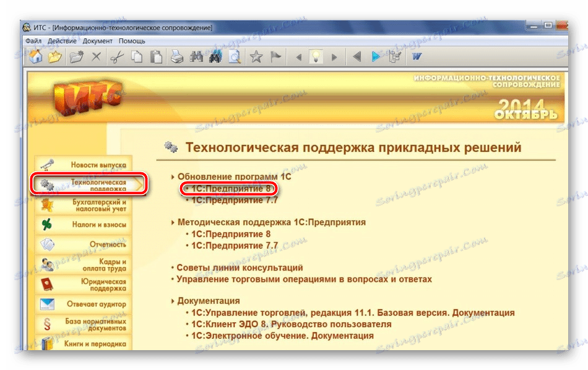This screenshot has width=588, height=370.
Task: Click the printer icon
Action: point(176,57)
